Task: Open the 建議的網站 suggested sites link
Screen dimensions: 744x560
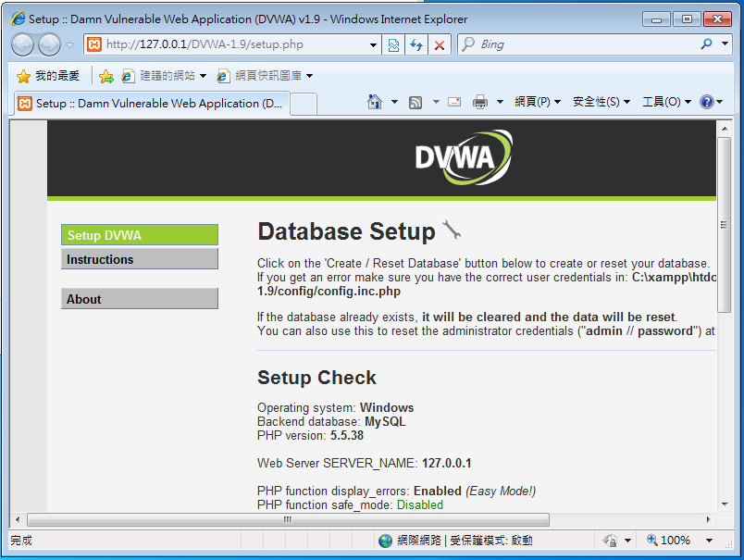Action: pos(164,76)
